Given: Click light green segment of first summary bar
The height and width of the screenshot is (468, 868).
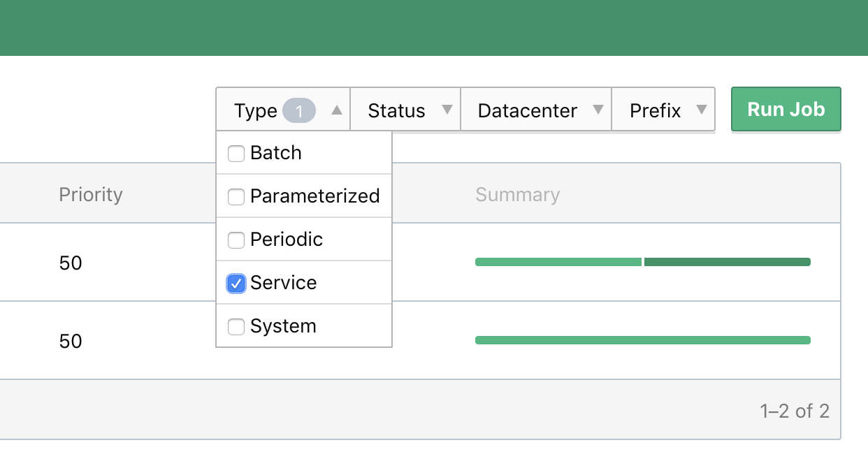Looking at the screenshot, I should pyautogui.click(x=558, y=262).
